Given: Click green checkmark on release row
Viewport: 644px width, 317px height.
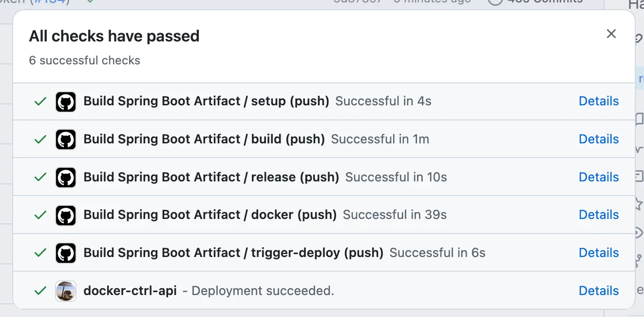Looking at the screenshot, I should pyautogui.click(x=40, y=177).
